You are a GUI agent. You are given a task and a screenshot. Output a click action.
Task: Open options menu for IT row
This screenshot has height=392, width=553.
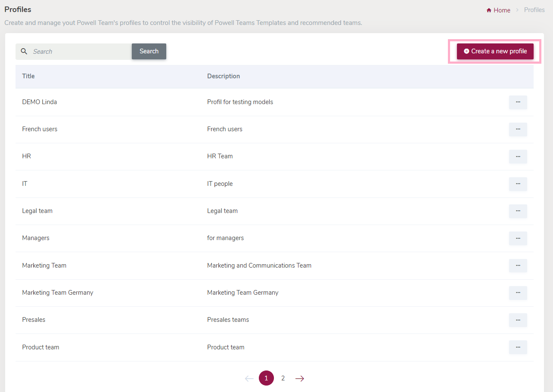coord(518,184)
